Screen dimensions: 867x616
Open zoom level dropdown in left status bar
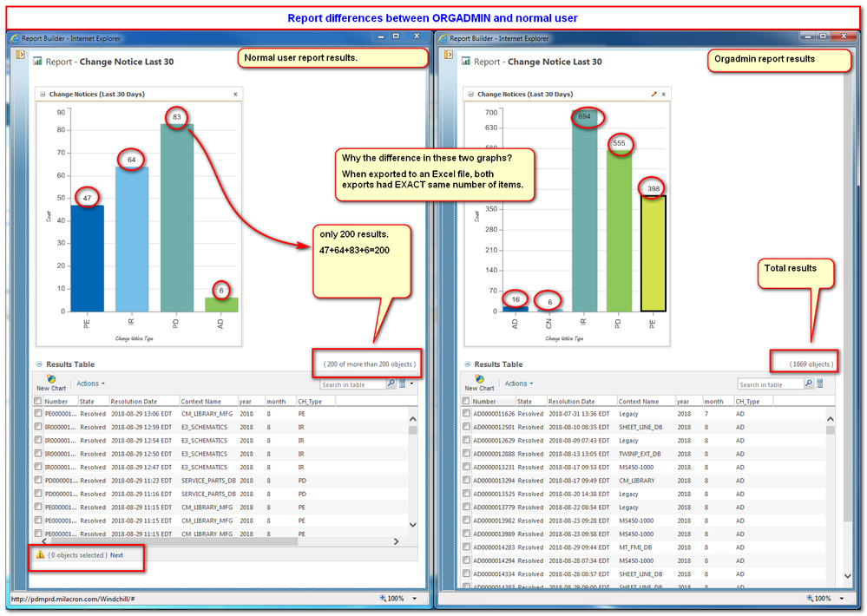click(414, 599)
